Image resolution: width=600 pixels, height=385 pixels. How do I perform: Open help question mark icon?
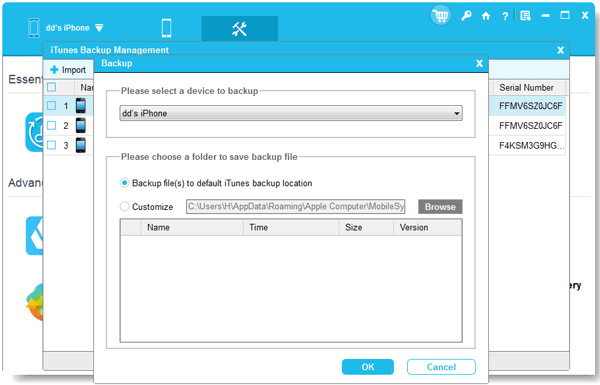coord(505,16)
